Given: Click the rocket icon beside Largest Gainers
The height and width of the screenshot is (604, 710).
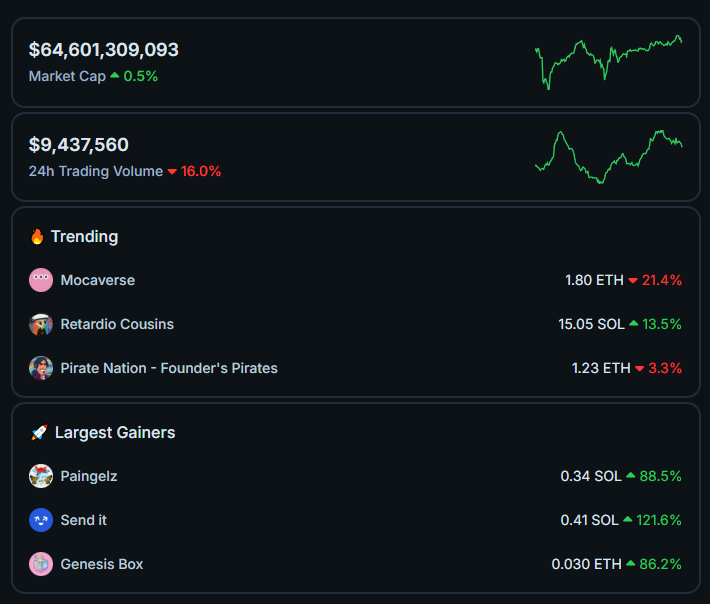Looking at the screenshot, I should coord(39,433).
